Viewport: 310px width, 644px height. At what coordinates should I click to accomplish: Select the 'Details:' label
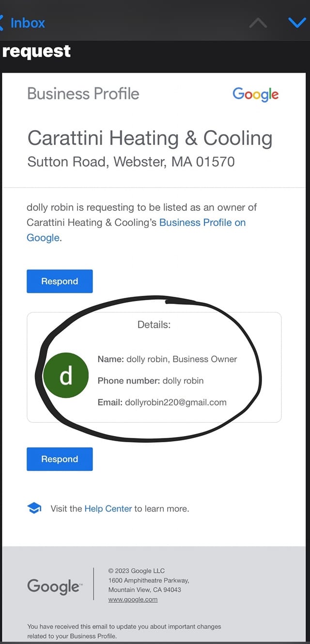pos(154,325)
